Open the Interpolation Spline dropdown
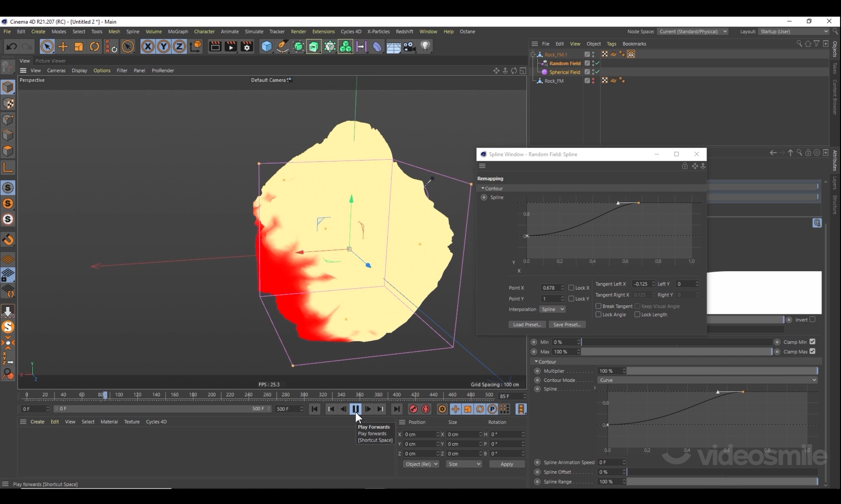The width and height of the screenshot is (841, 504). (552, 309)
